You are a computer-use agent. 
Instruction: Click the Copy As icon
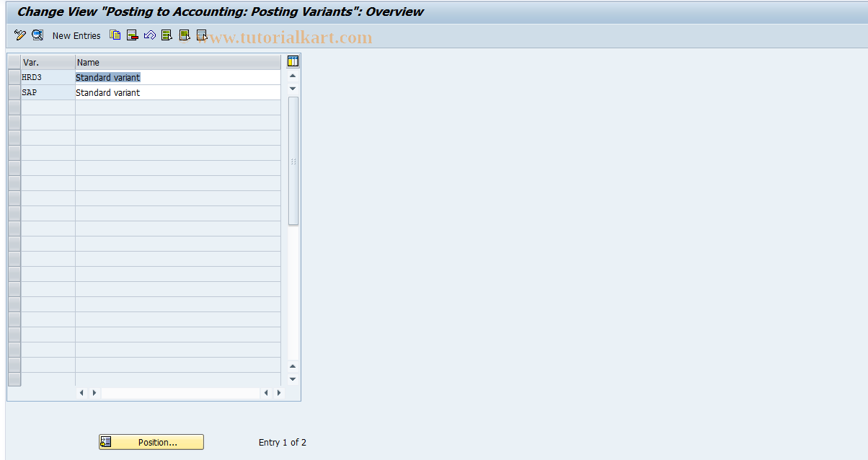click(115, 35)
